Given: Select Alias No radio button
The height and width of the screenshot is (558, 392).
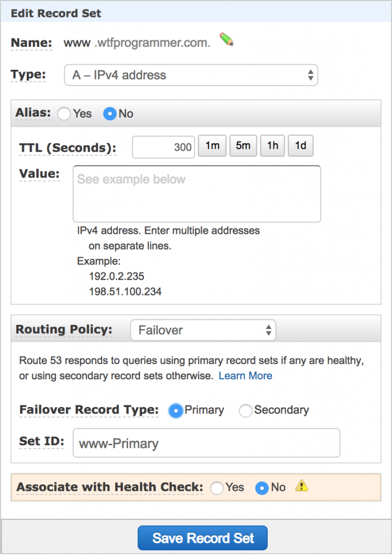Looking at the screenshot, I should click(110, 114).
